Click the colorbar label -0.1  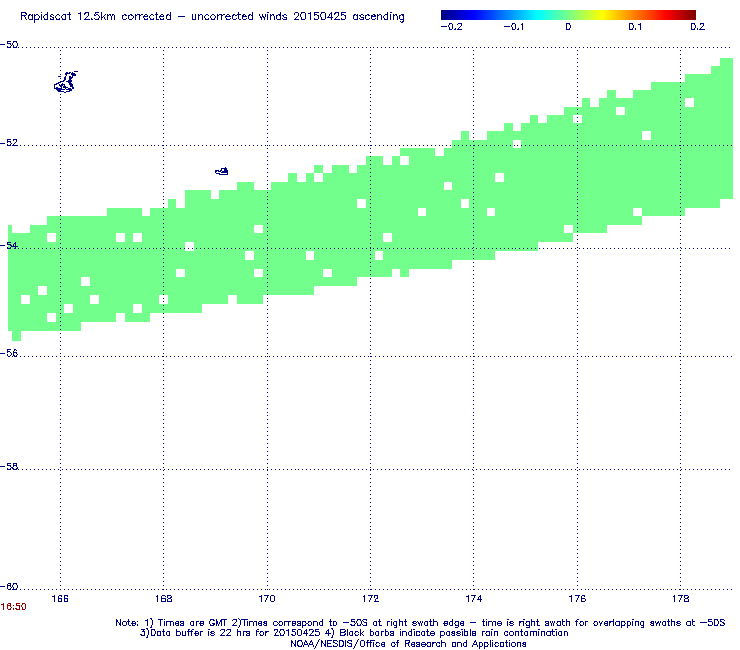(x=513, y=27)
